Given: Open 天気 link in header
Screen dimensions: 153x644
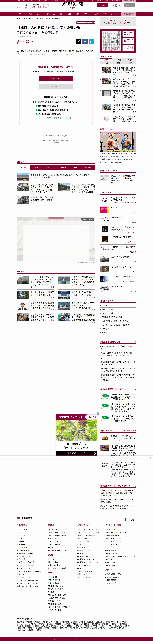Looking at the screenshot, I should coord(33,7).
